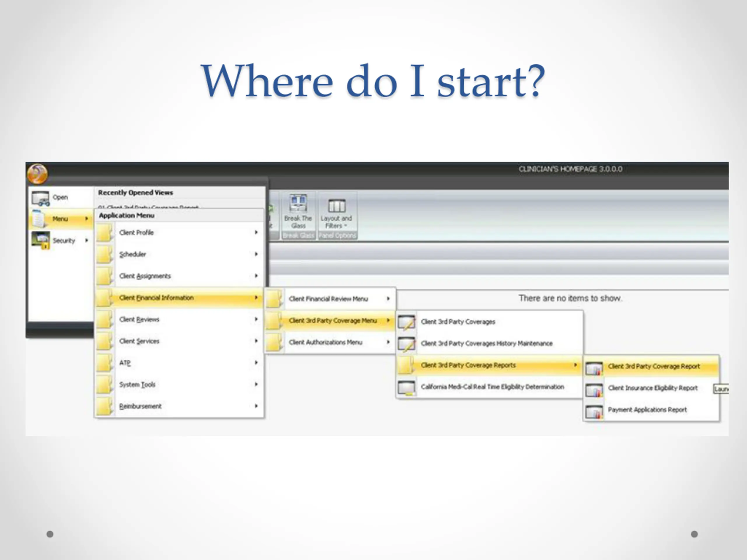Click Break The Glass toolbar icon
The width and height of the screenshot is (747, 560).
point(298,204)
